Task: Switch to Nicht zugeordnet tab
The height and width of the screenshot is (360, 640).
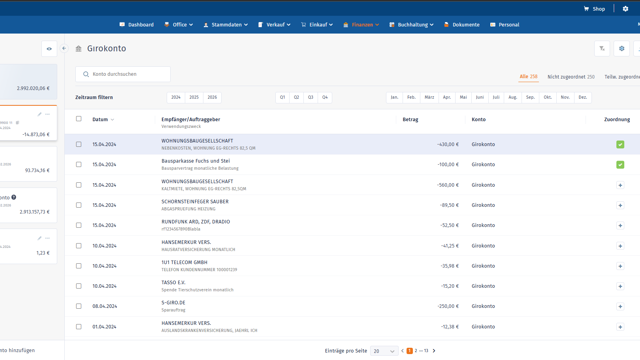Action: pos(571,77)
